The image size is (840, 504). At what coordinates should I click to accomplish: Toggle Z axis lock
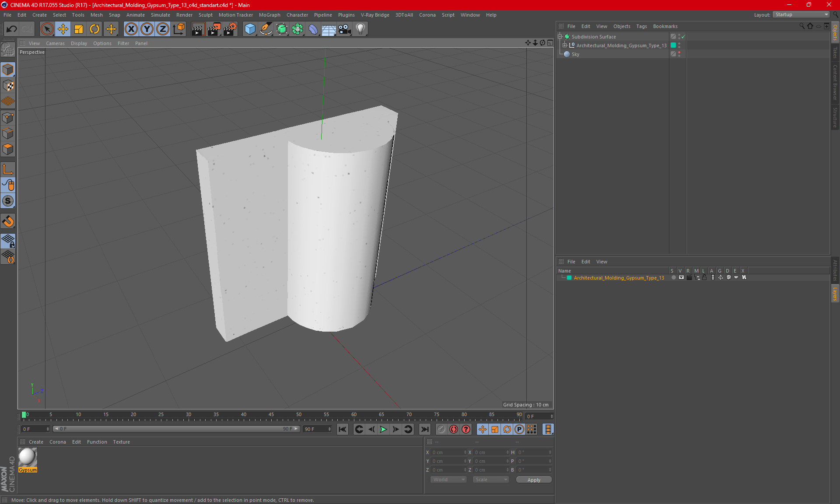(162, 29)
